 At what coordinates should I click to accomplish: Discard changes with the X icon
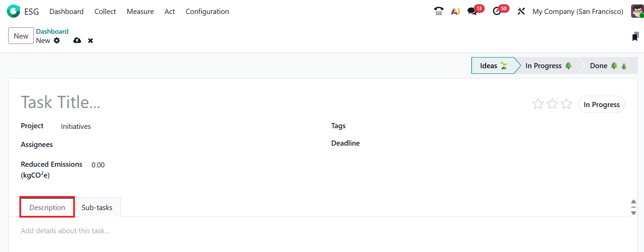pyautogui.click(x=90, y=41)
